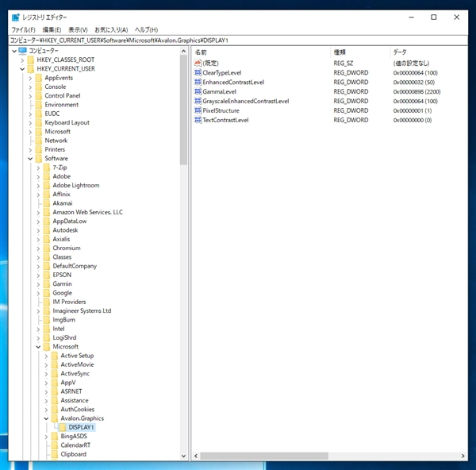Click the HKEY_CURRENT_USER folder icon

[x=31, y=68]
